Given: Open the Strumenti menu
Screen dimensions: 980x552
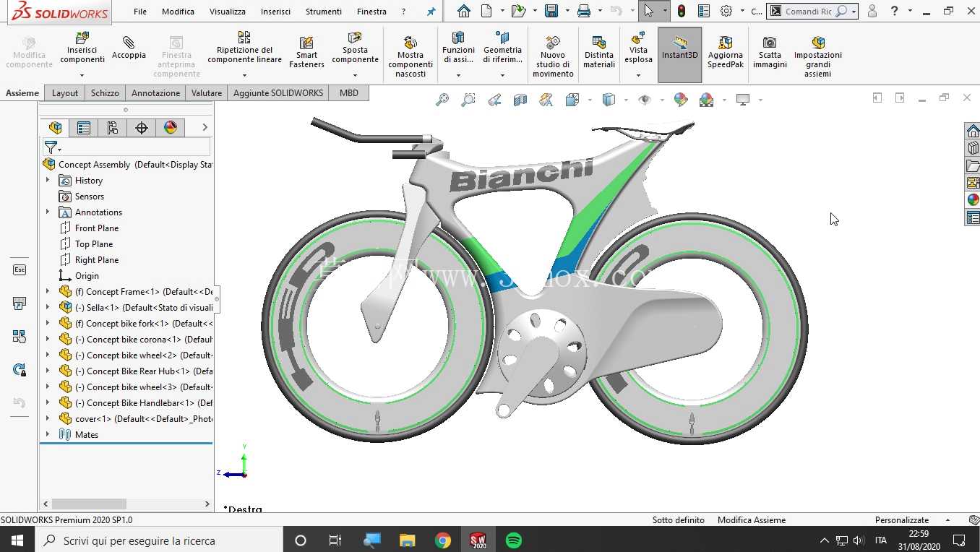Looking at the screenshot, I should (324, 12).
